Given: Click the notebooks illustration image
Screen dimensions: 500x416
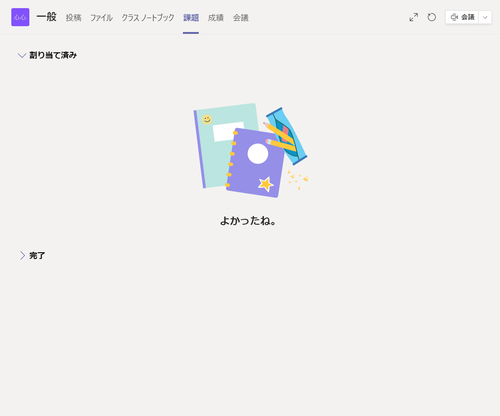Looking at the screenshot, I should [x=250, y=150].
